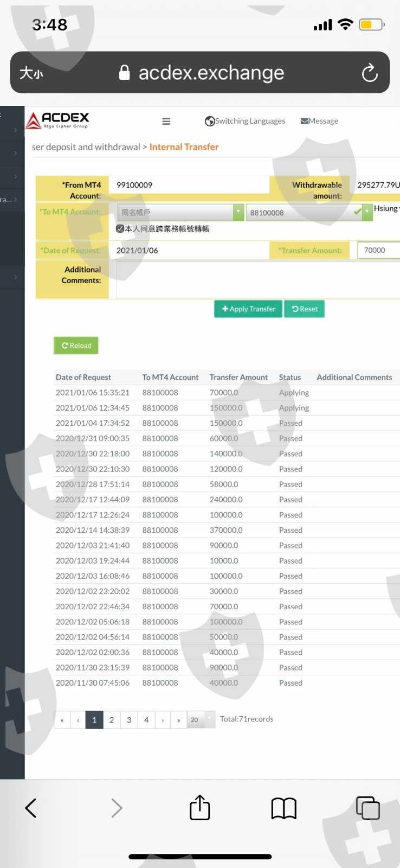Open Safari tabs overview icon
This screenshot has height=868, width=400.
pyautogui.click(x=368, y=808)
